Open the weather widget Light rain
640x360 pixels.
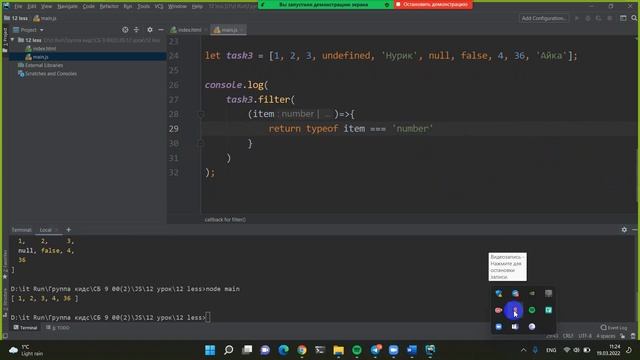[x=26, y=350]
